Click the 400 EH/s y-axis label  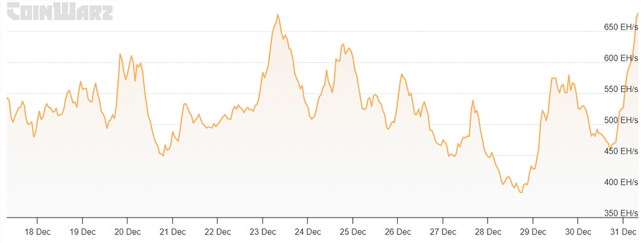click(621, 182)
